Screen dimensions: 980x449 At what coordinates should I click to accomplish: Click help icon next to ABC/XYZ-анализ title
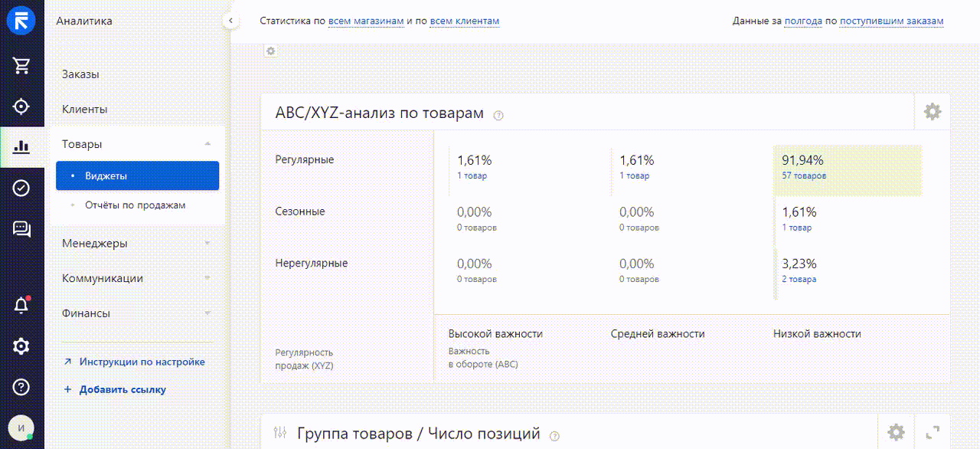click(x=498, y=116)
